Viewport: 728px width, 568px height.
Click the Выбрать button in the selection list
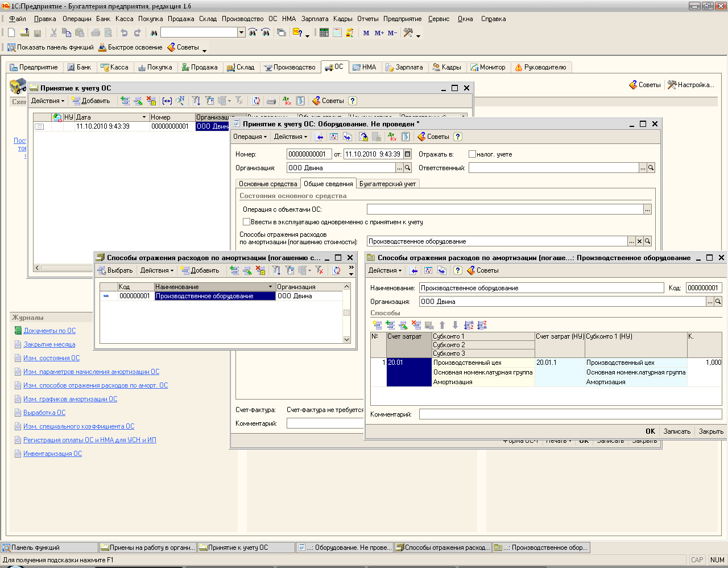pyautogui.click(x=115, y=270)
